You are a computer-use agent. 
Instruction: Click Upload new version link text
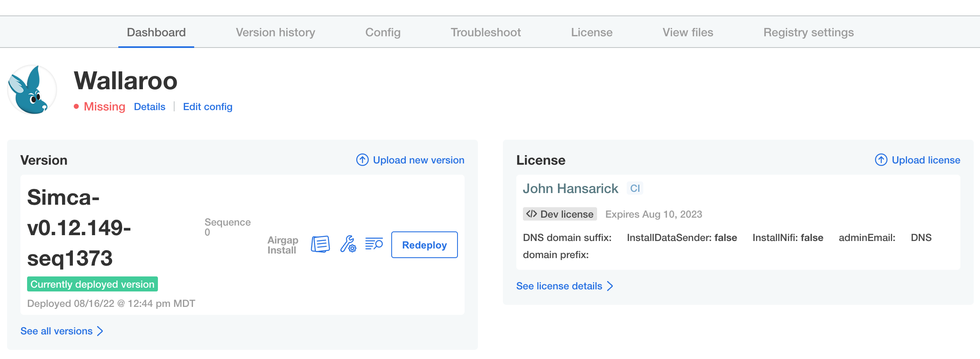pos(418,160)
